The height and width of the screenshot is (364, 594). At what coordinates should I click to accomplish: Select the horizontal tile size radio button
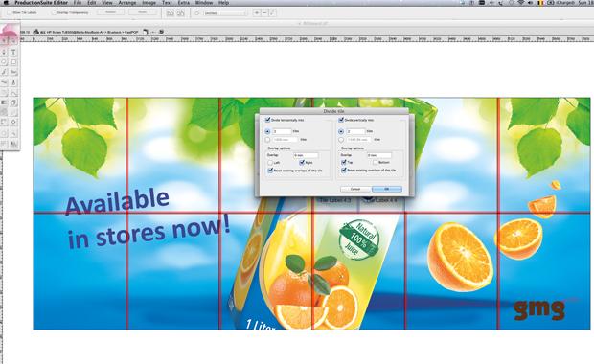pos(267,140)
